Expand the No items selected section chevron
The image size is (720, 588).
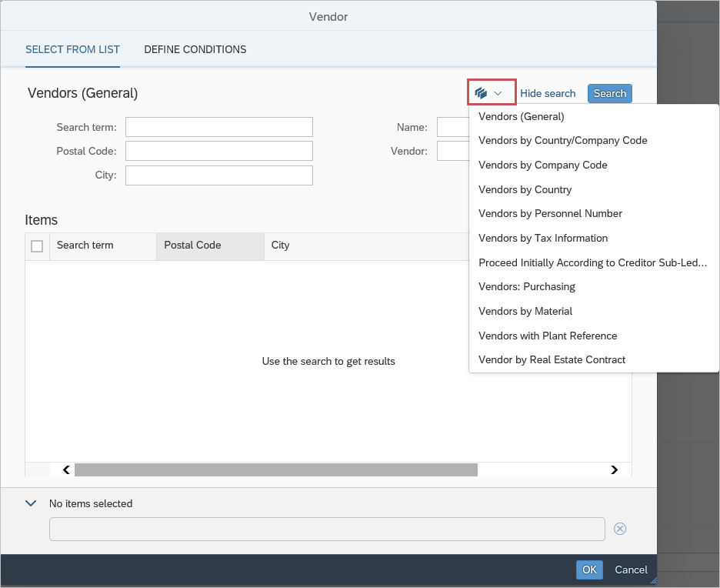click(x=32, y=503)
